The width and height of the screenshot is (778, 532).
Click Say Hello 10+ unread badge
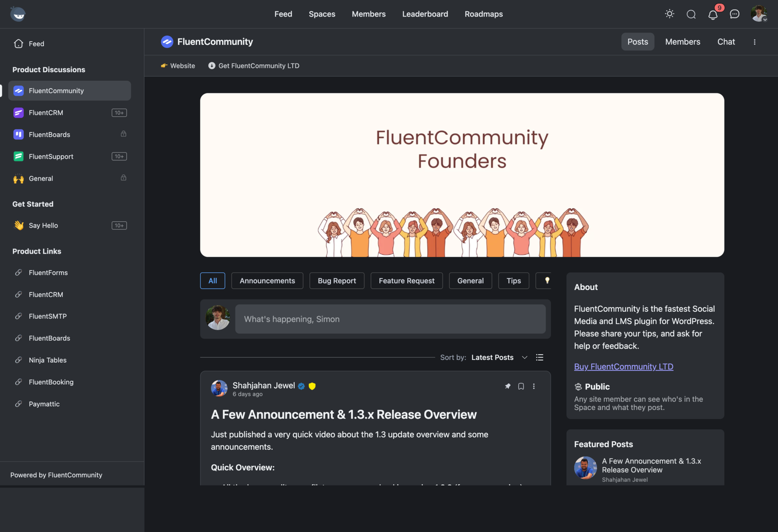tap(119, 226)
